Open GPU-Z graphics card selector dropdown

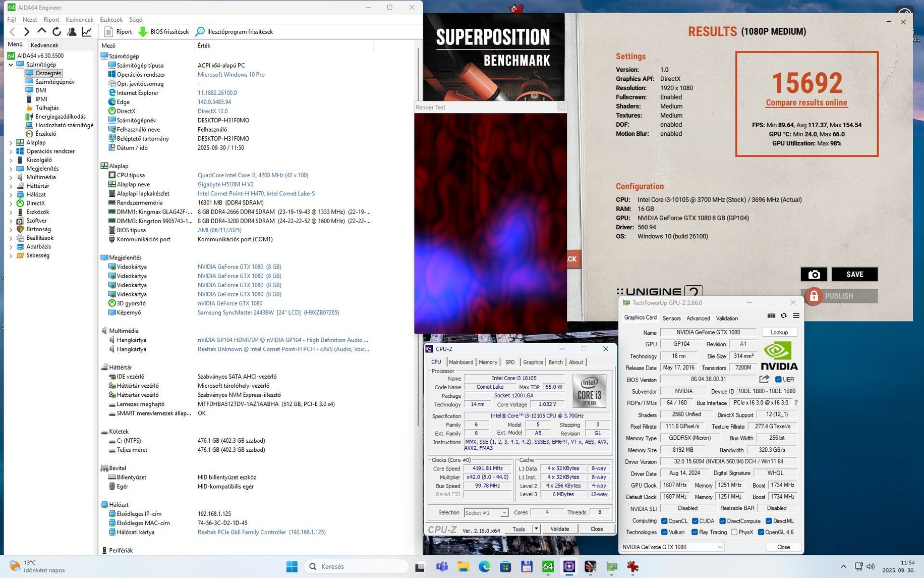pyautogui.click(x=672, y=547)
